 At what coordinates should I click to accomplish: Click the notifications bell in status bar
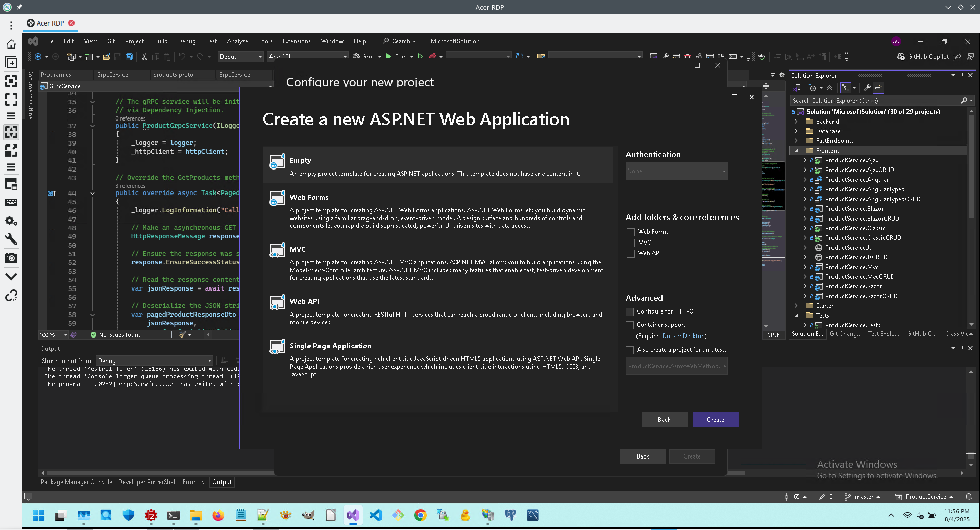coord(969,497)
